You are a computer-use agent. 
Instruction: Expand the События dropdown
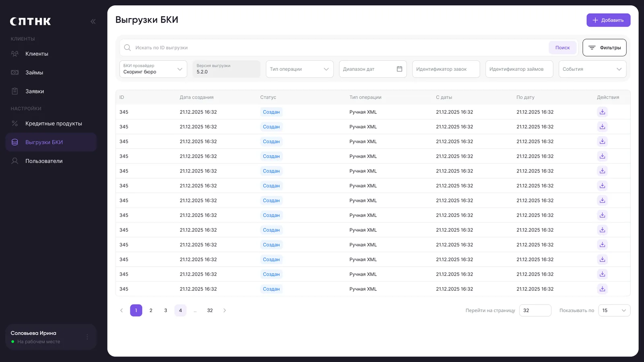[x=592, y=69]
